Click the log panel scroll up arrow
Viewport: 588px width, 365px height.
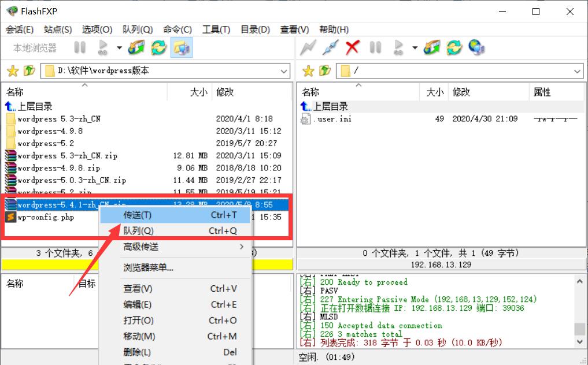coord(579,281)
